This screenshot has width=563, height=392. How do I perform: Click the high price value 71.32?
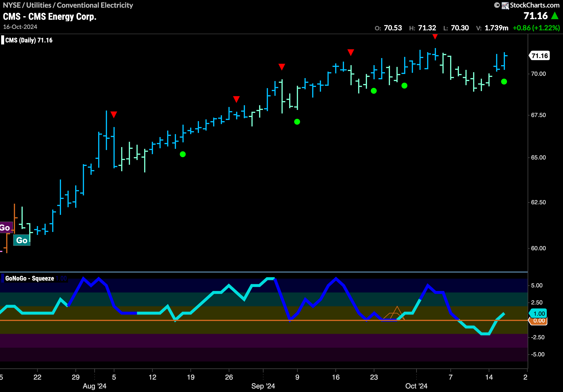[x=427, y=28]
